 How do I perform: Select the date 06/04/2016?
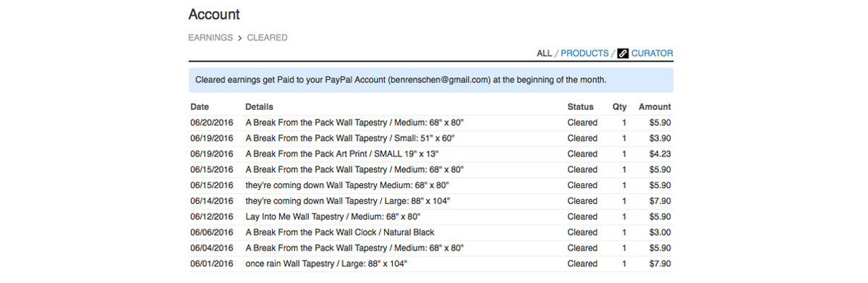(212, 248)
